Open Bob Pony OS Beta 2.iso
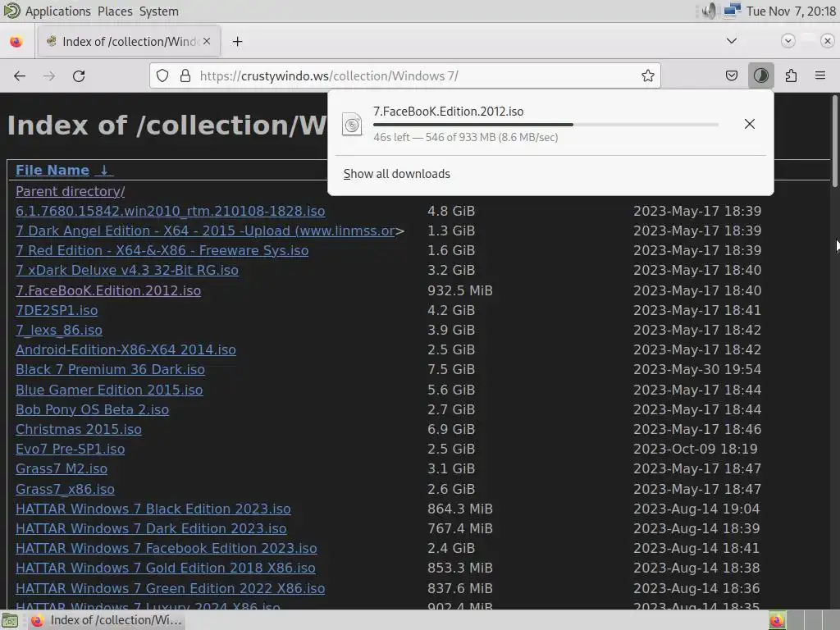The width and height of the screenshot is (840, 630). tap(92, 410)
